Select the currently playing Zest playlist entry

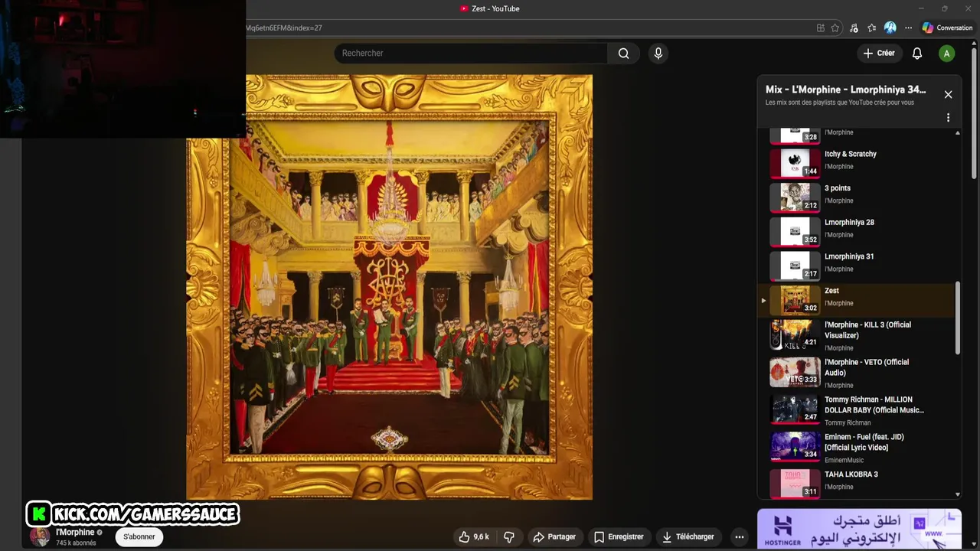pyautogui.click(x=857, y=300)
